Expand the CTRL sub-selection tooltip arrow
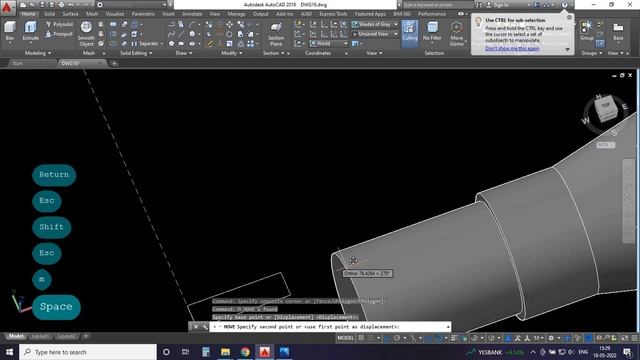640x360 pixels. pyautogui.click(x=567, y=49)
